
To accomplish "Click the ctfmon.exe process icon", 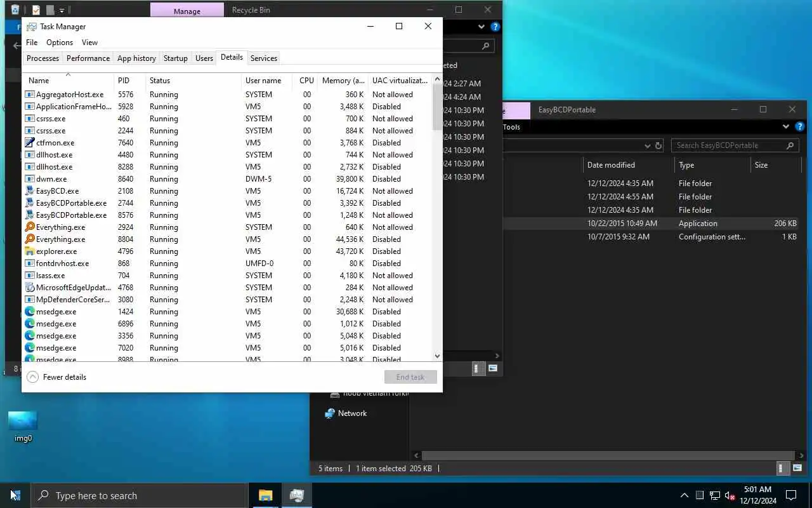I will (30, 142).
